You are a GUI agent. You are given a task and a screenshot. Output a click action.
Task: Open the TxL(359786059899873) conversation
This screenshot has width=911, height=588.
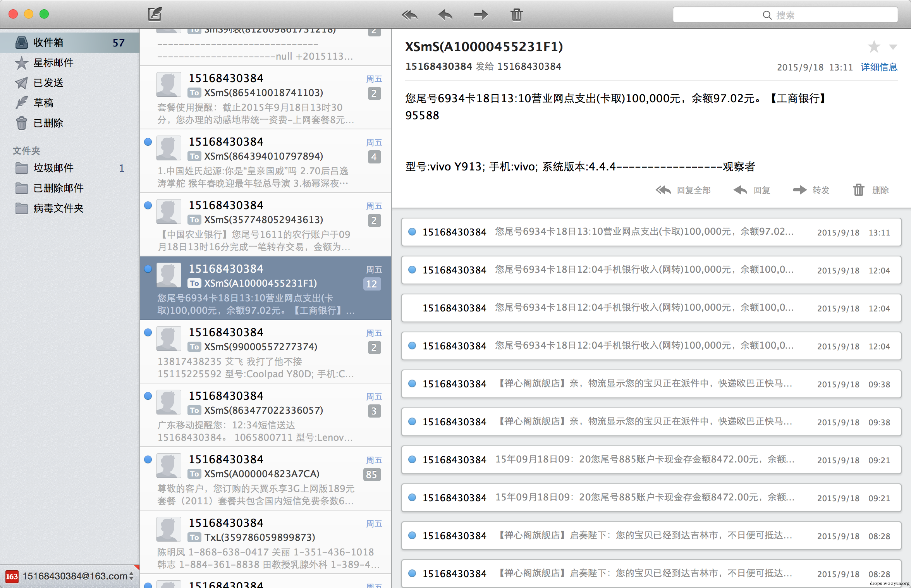pyautogui.click(x=266, y=542)
